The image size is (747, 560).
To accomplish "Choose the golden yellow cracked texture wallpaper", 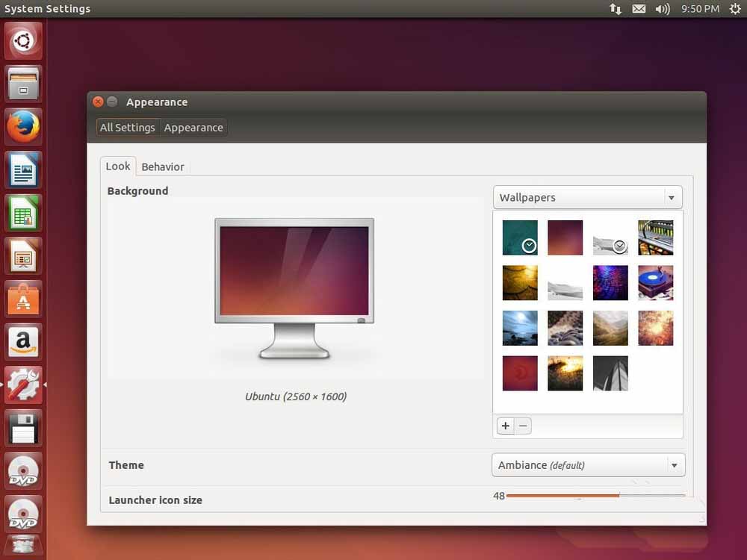I will [520, 283].
